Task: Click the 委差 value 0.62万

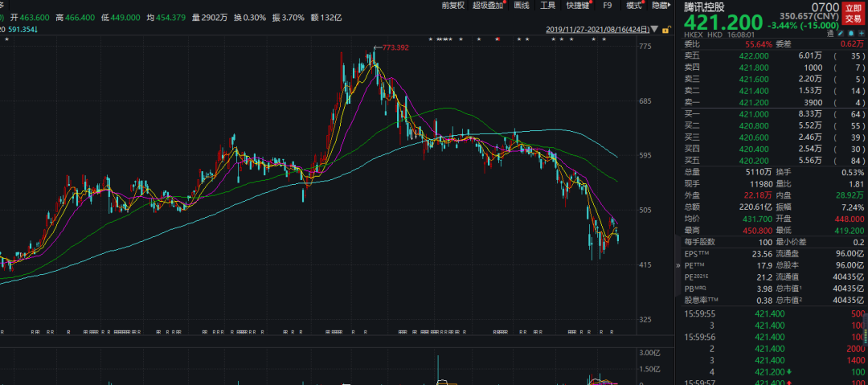Action: 853,43
